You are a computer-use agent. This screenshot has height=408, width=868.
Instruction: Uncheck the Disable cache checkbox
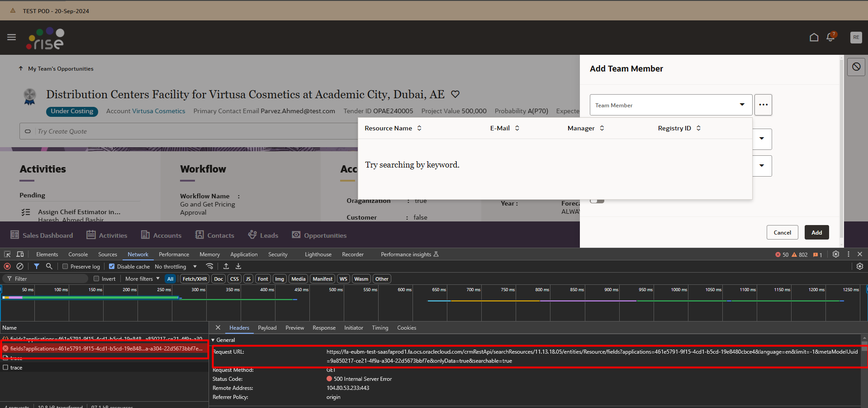112,267
